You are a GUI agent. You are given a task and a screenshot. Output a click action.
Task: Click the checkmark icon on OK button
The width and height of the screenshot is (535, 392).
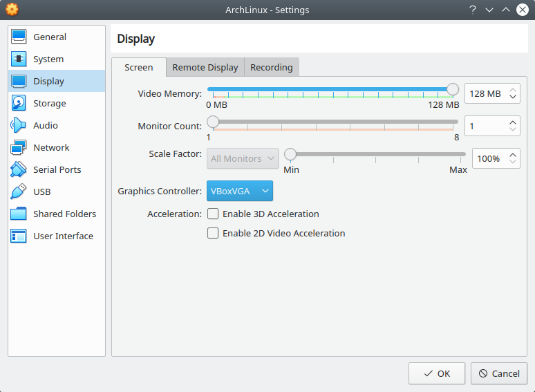[428, 373]
